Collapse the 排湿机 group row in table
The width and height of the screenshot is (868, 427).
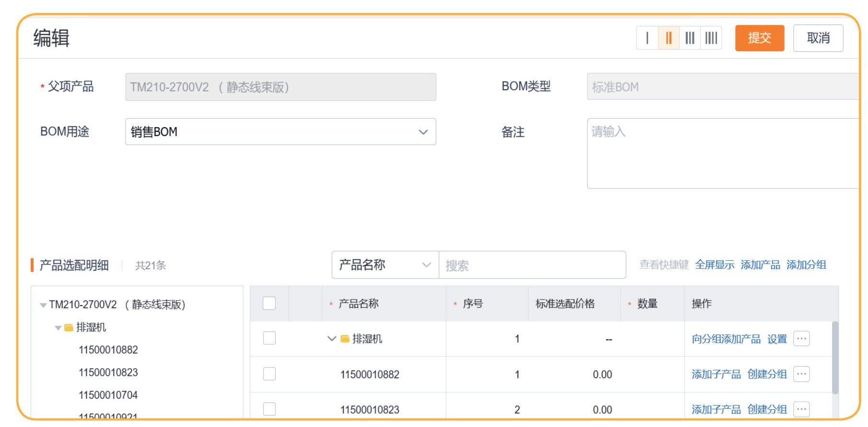(332, 339)
